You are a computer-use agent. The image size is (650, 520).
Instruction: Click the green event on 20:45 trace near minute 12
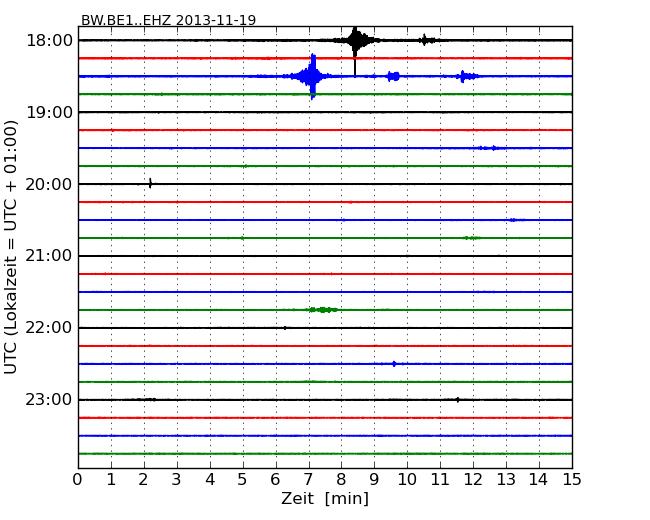pos(471,238)
